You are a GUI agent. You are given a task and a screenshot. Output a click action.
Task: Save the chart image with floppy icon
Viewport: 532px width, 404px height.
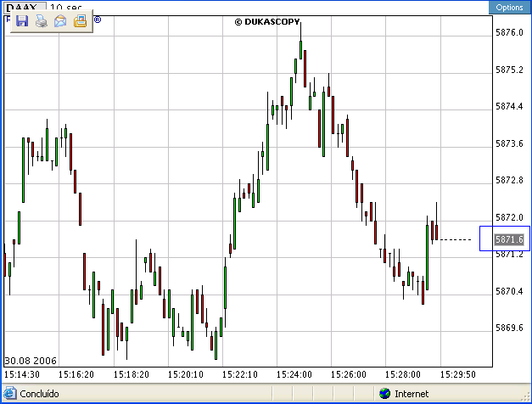pos(22,21)
